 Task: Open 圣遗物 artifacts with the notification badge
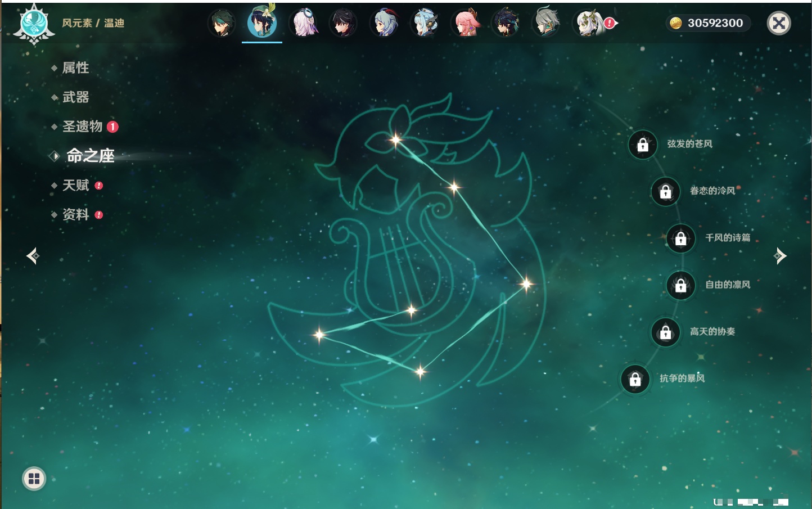pyautogui.click(x=83, y=127)
